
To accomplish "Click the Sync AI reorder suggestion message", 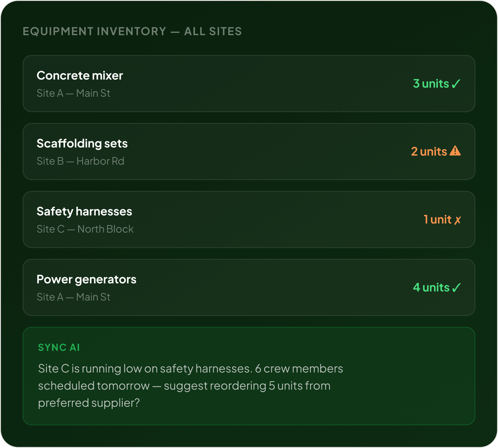I will click(191, 386).
